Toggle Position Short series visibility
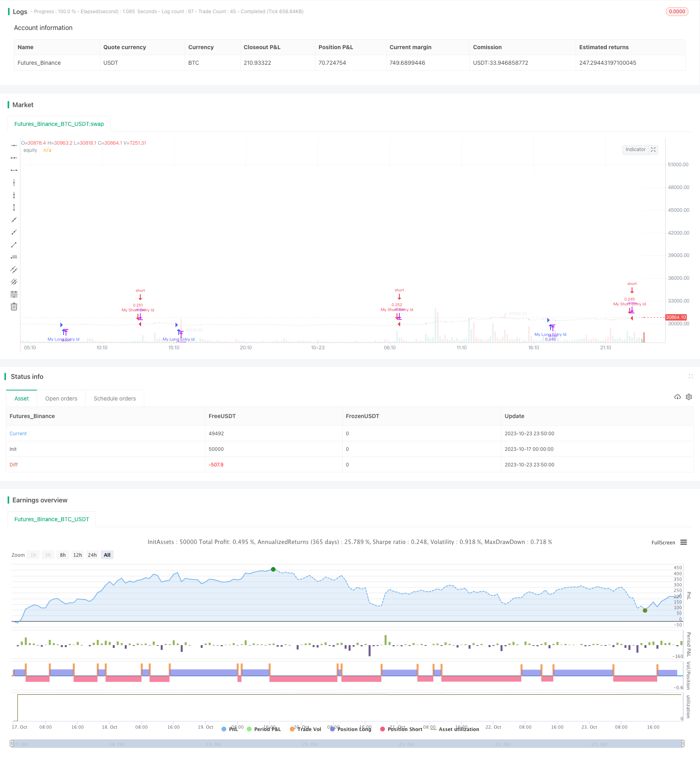Viewport: 700px width, 759px height. (x=401, y=729)
